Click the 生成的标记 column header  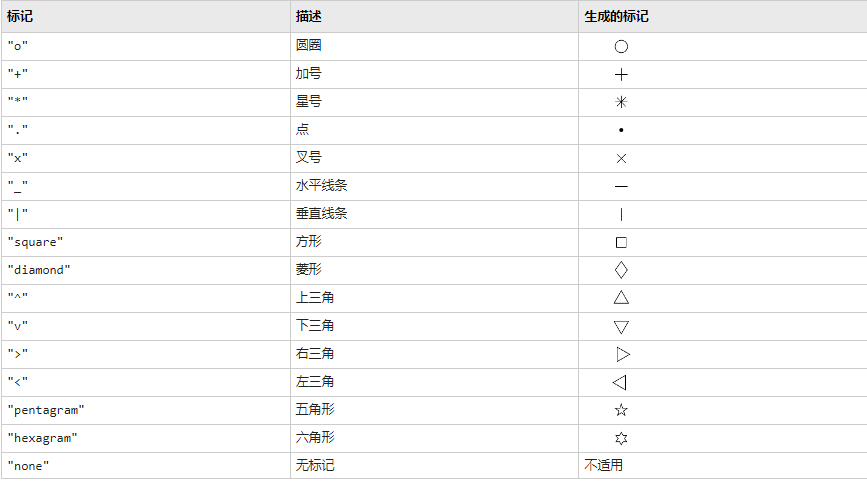tap(616, 17)
